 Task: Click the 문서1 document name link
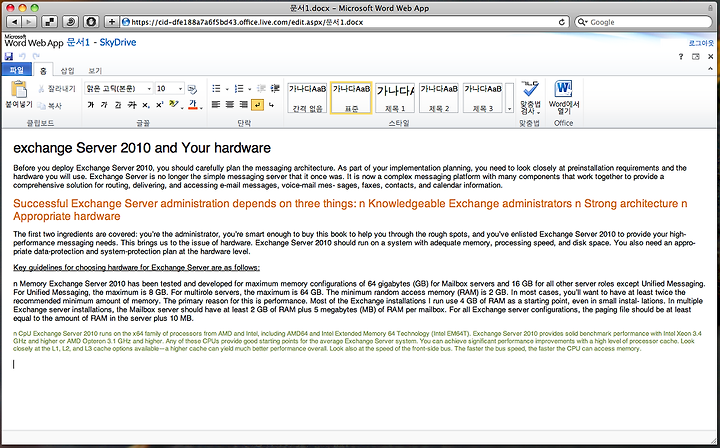pyautogui.click(x=78, y=42)
